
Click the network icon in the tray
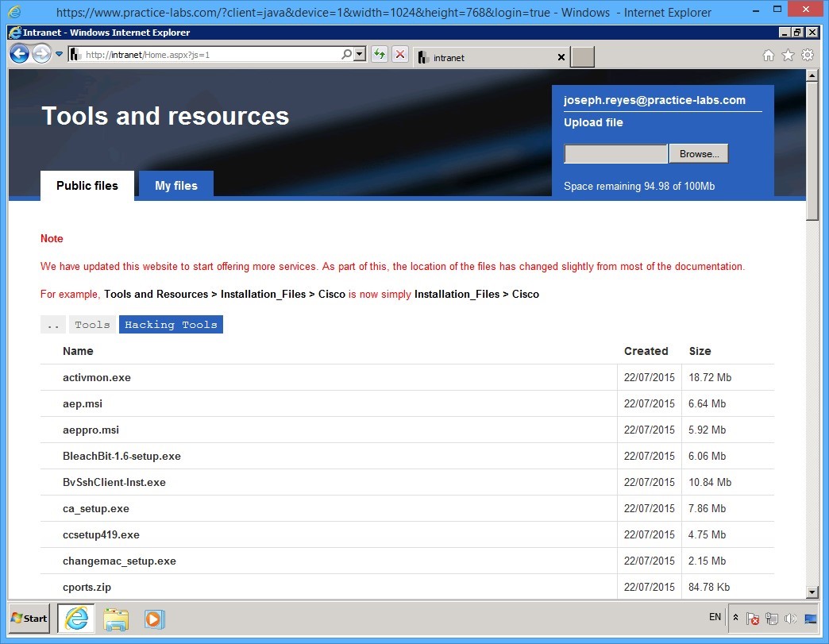click(x=771, y=619)
